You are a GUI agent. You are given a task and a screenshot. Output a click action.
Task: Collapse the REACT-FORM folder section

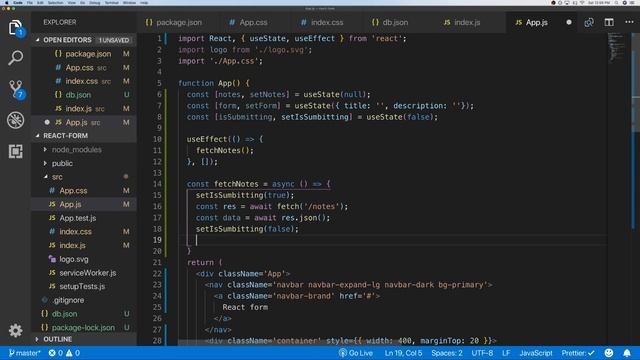tap(84, 136)
